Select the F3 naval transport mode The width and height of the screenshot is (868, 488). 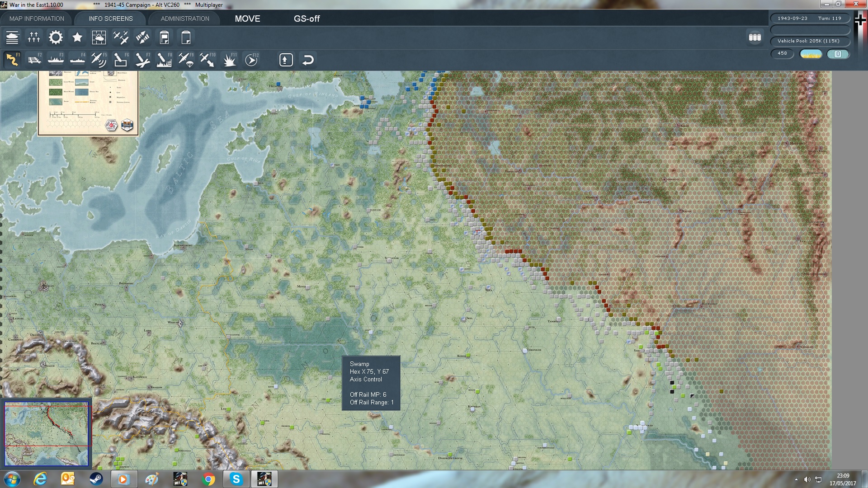(x=56, y=60)
